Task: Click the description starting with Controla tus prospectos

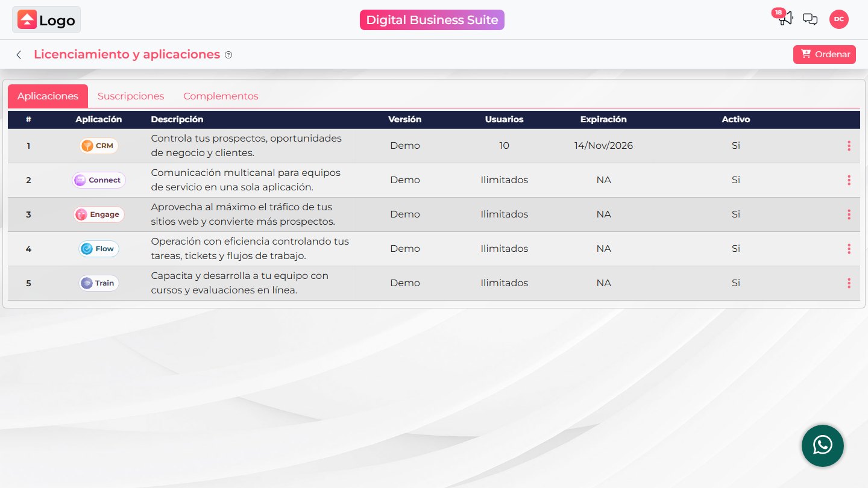Action: click(247, 146)
